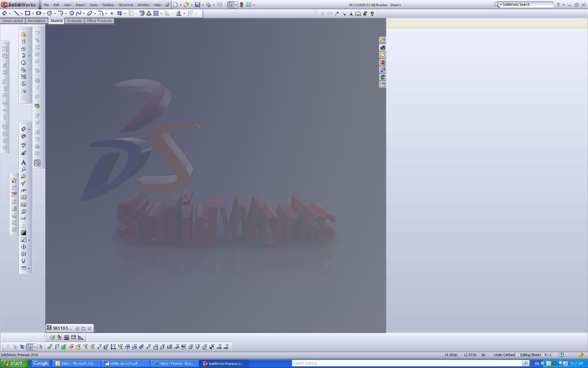Open the Smart Dimension dropdown in annotation toolbar

point(29,129)
